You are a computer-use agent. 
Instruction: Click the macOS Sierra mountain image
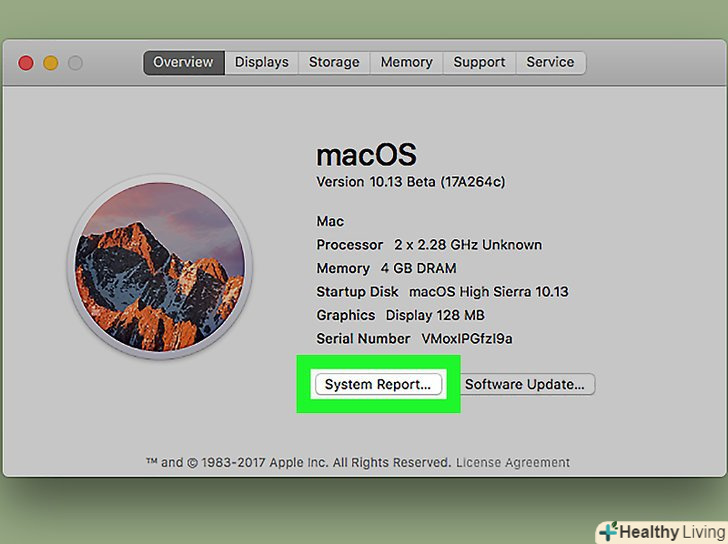[x=160, y=267]
